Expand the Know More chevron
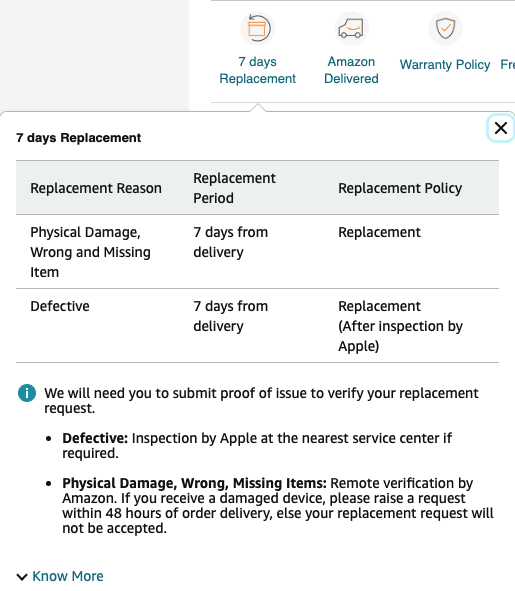 coord(22,577)
